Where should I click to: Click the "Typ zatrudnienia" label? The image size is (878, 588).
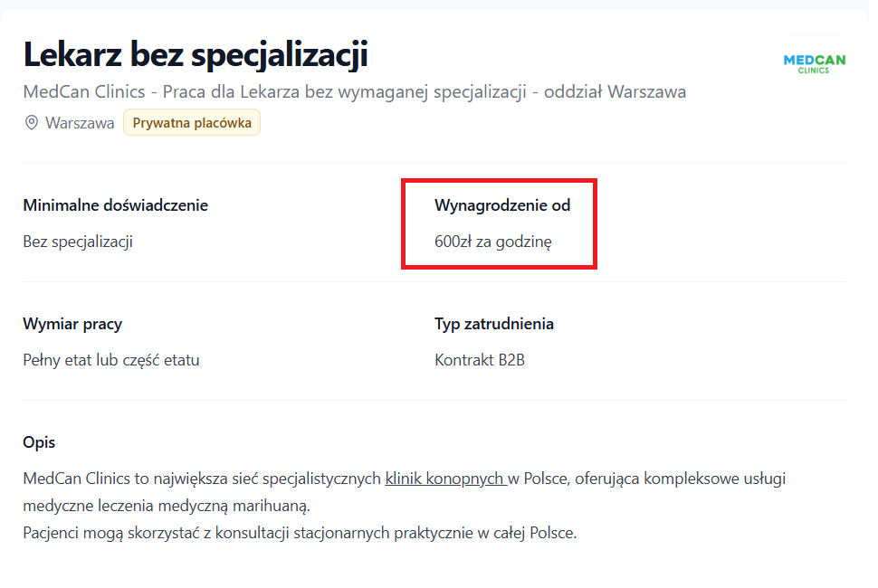point(494,324)
